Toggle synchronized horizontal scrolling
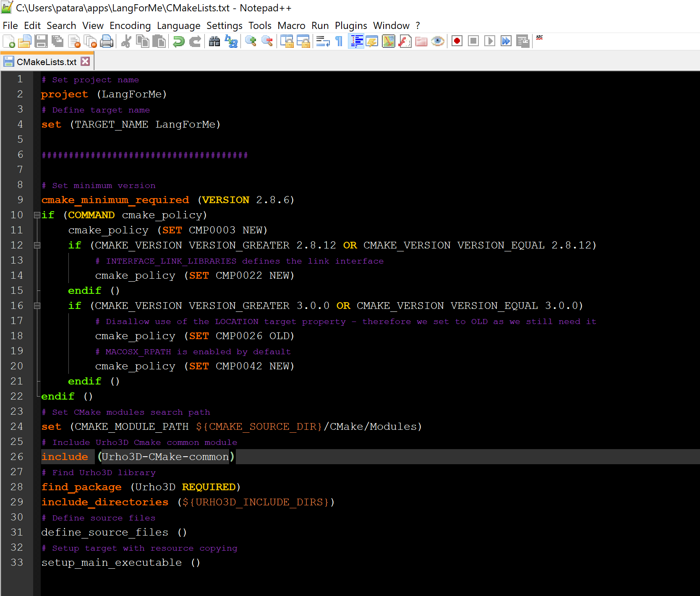The width and height of the screenshot is (700, 596). (303, 41)
